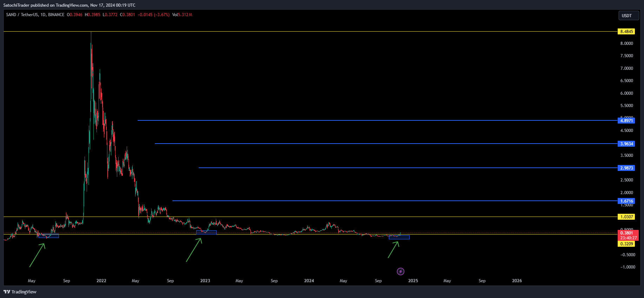Click the Vol 5.312M volume readout

click(182, 15)
